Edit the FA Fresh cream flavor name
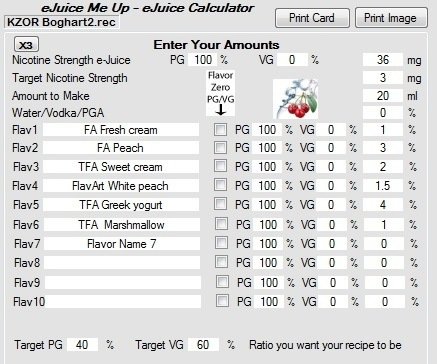Viewport: 437px width, 364px height. point(121,130)
